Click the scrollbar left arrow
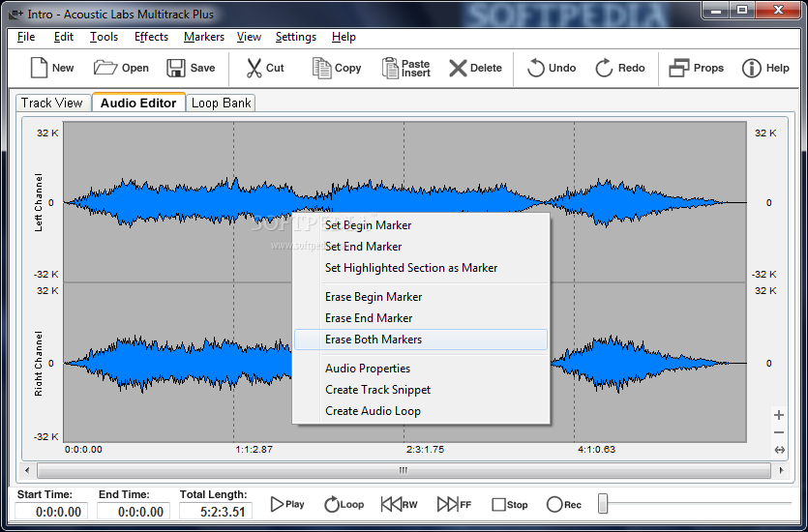The image size is (808, 532). pos(27,470)
